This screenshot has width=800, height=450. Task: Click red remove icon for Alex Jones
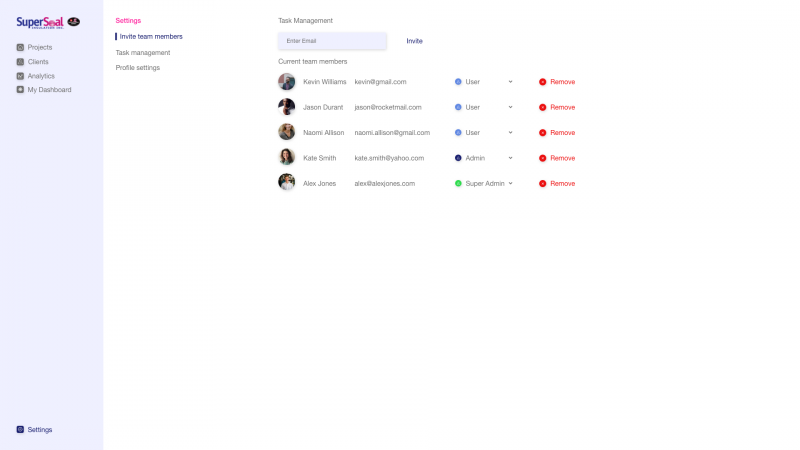click(542, 184)
